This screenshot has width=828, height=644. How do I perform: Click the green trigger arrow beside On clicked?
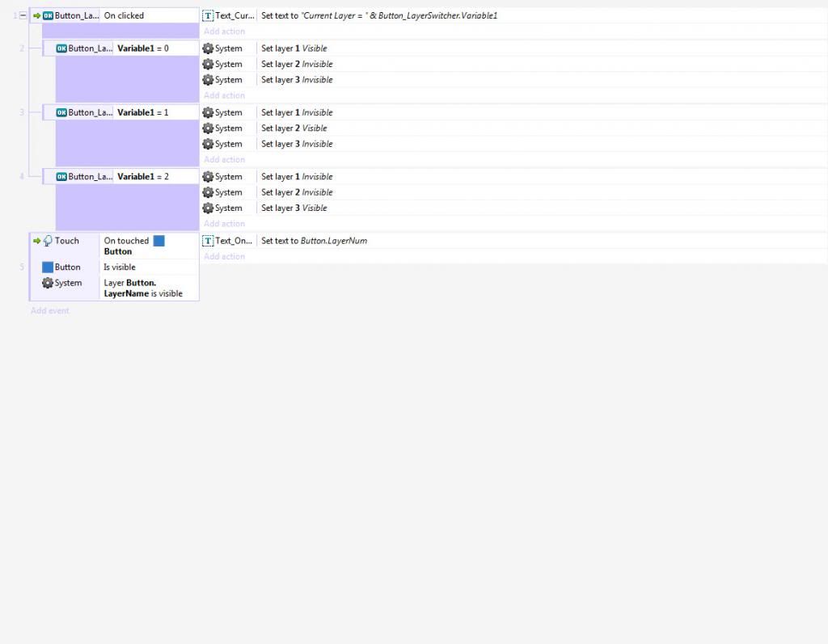tap(36, 15)
